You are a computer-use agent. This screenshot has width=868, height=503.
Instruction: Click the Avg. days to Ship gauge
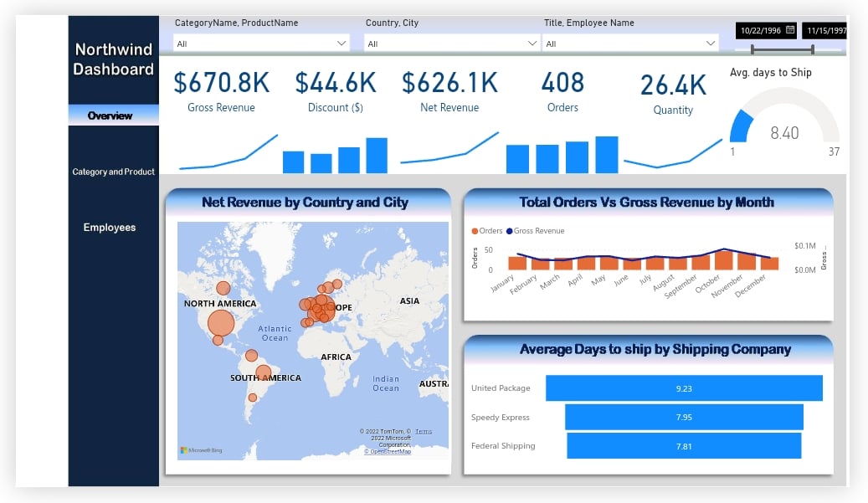pos(783,121)
